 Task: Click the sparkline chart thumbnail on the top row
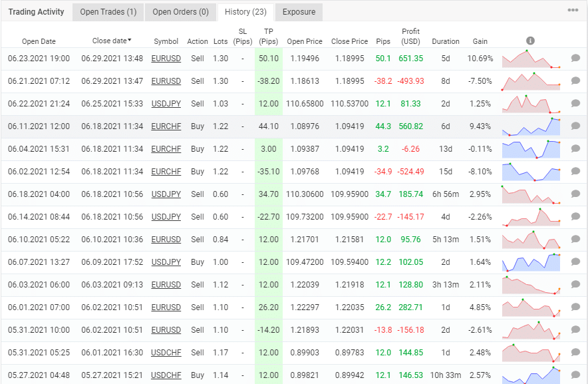(x=530, y=58)
